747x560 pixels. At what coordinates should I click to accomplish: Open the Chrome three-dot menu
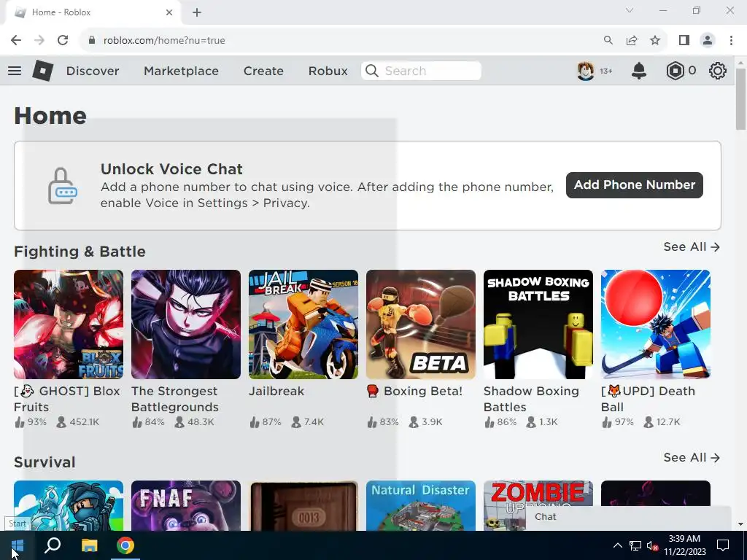coord(731,41)
